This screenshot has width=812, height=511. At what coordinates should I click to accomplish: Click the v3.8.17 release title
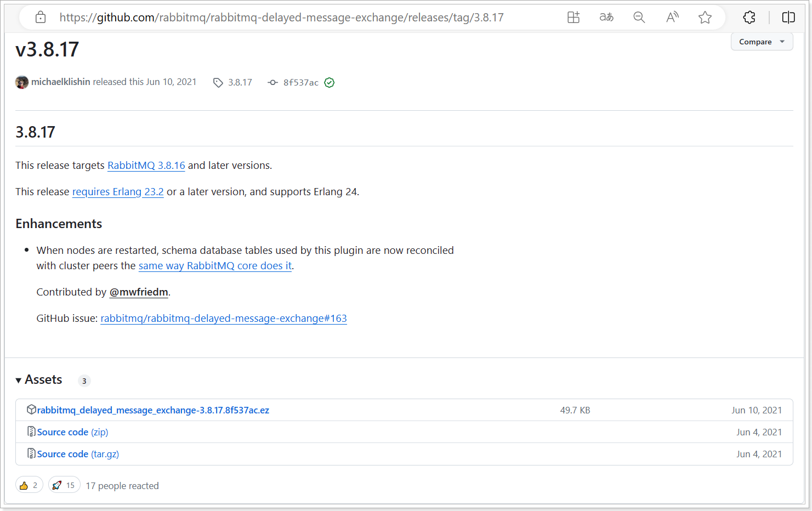tap(47, 49)
